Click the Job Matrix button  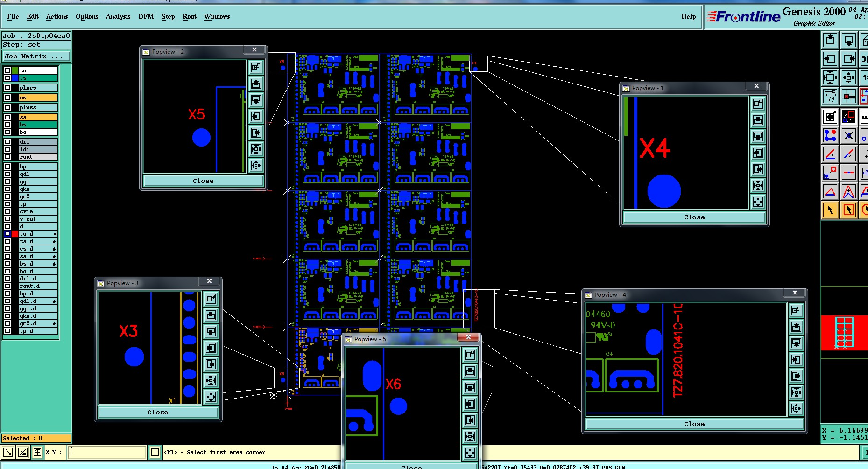36,56
